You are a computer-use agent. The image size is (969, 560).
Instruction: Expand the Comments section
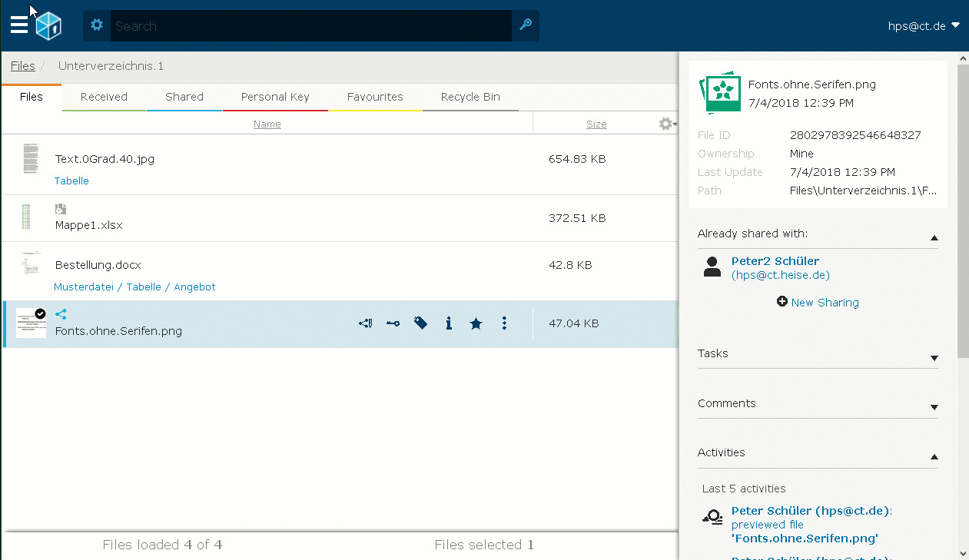(934, 407)
